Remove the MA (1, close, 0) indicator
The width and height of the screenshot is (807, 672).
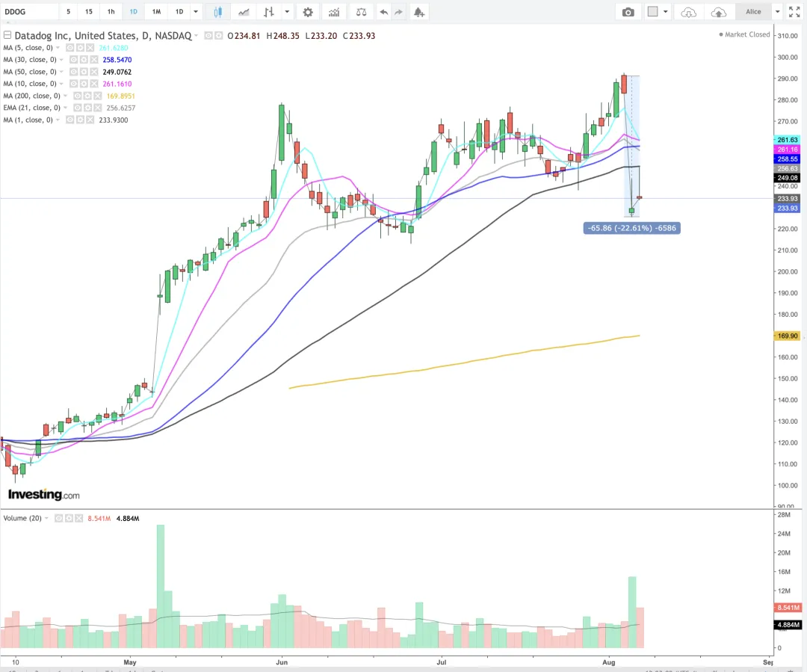(90, 120)
